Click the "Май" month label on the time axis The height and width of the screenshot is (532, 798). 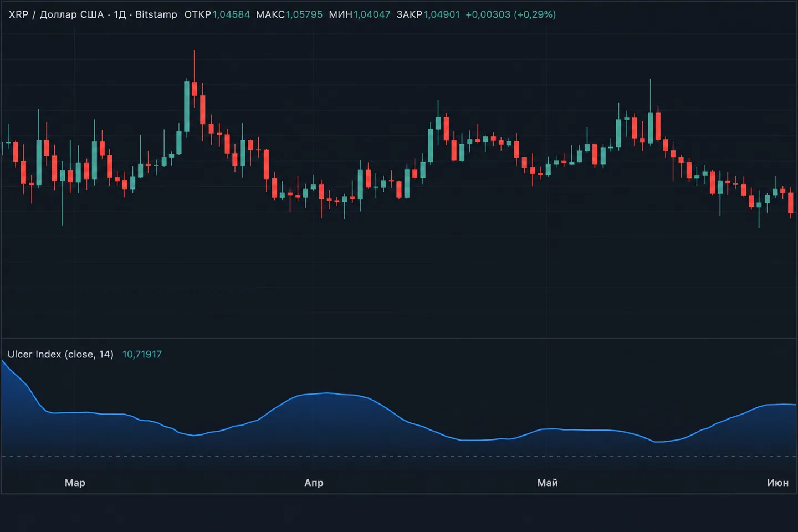click(548, 483)
